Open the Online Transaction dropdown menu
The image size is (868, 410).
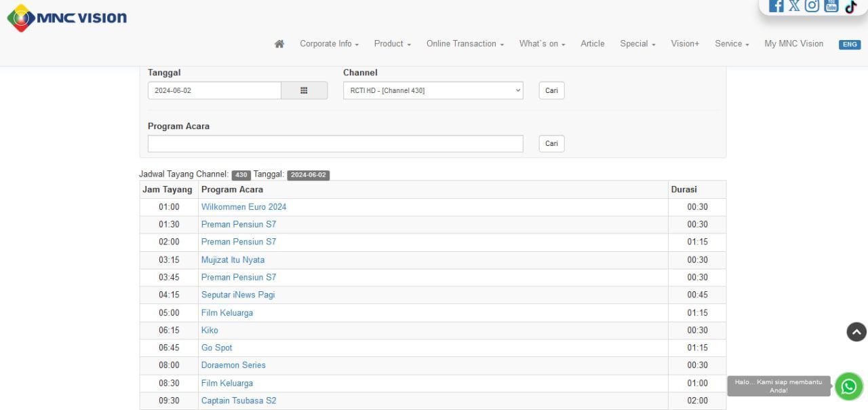465,44
